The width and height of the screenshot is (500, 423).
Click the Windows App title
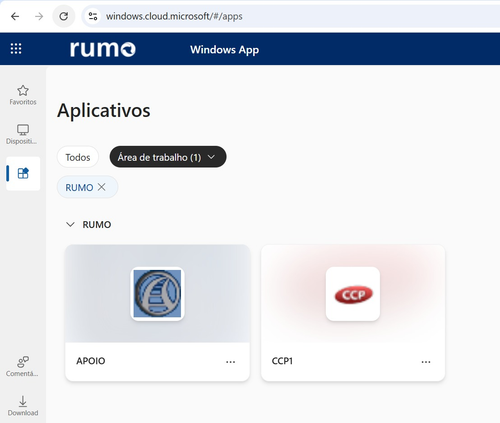(224, 50)
